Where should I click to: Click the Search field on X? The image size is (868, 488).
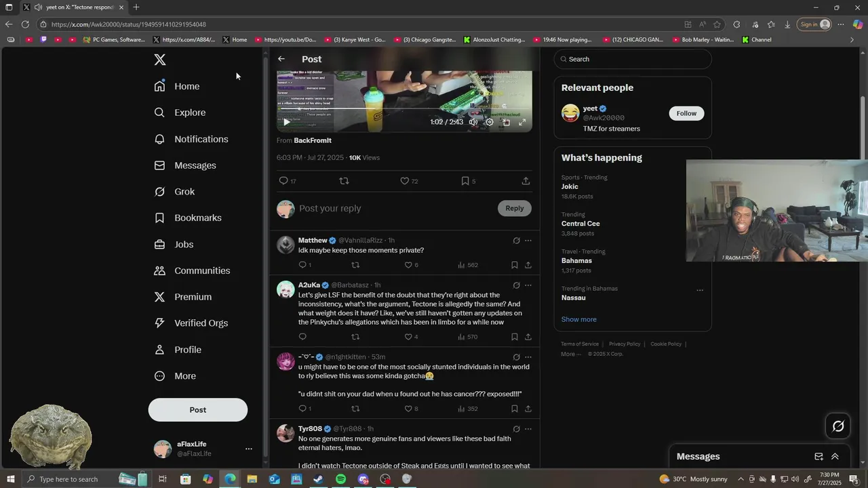pos(633,59)
